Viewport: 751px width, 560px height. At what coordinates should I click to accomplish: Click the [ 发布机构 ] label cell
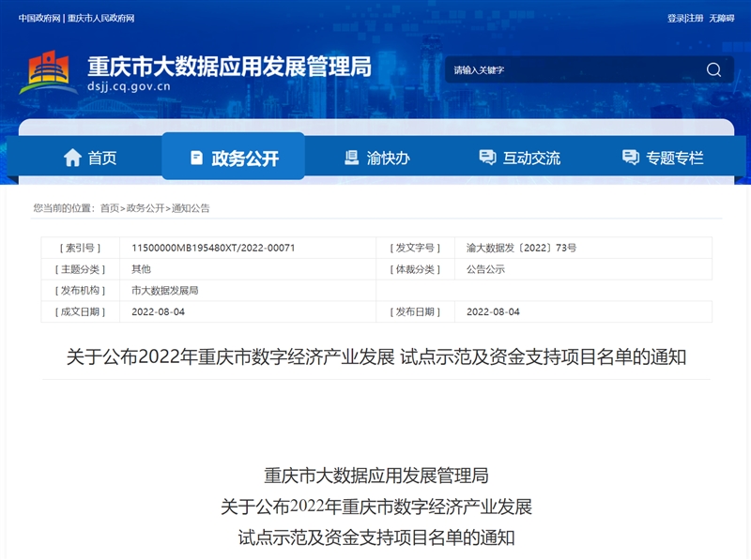80,291
